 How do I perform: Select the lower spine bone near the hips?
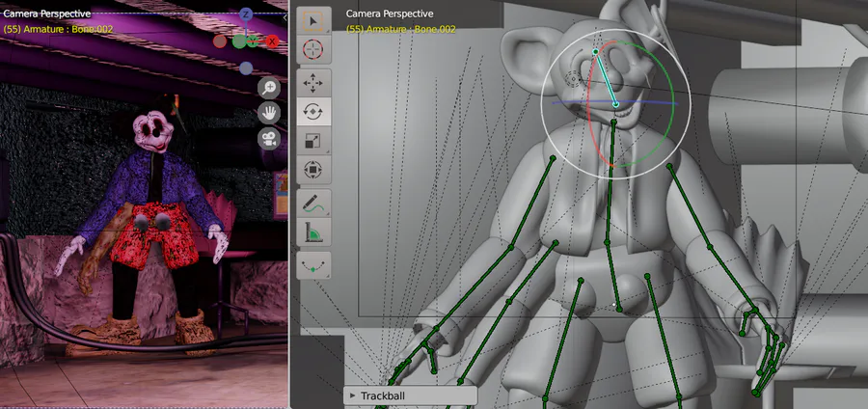pos(613,276)
